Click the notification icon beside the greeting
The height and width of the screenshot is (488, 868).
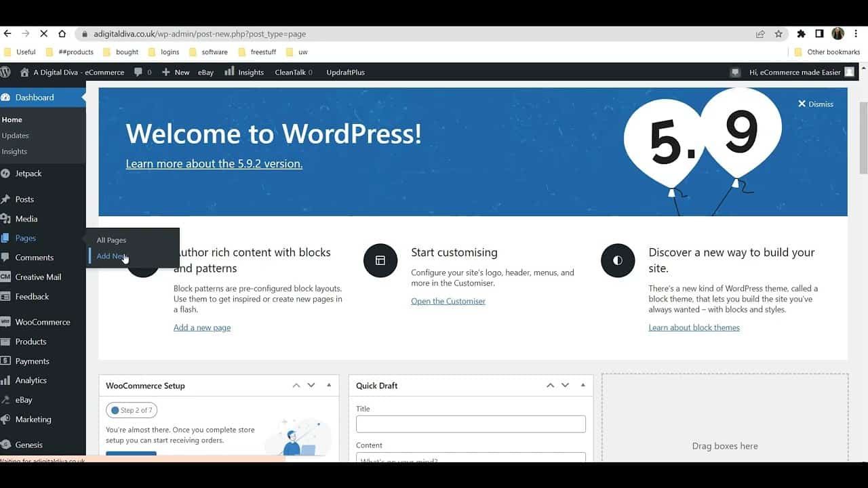[735, 73]
